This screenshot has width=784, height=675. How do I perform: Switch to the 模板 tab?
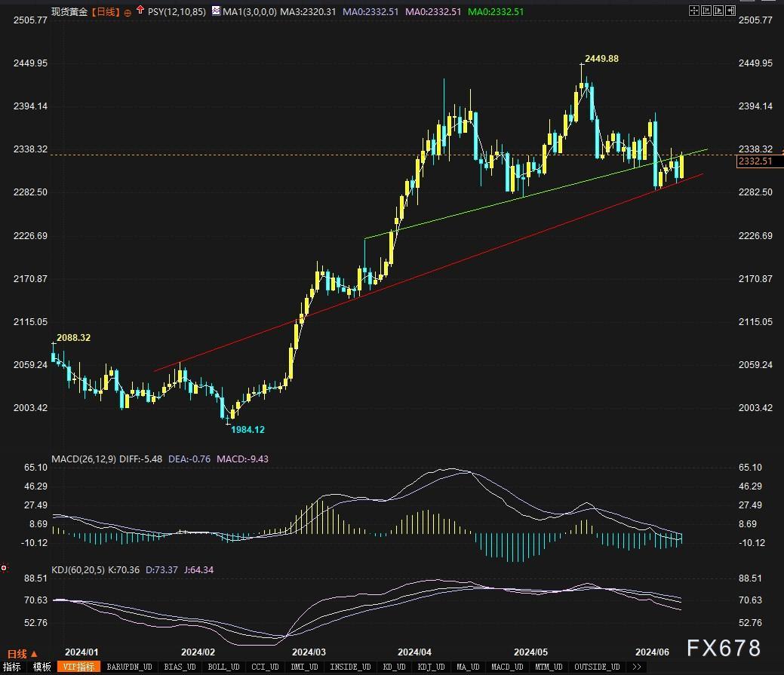(42, 667)
